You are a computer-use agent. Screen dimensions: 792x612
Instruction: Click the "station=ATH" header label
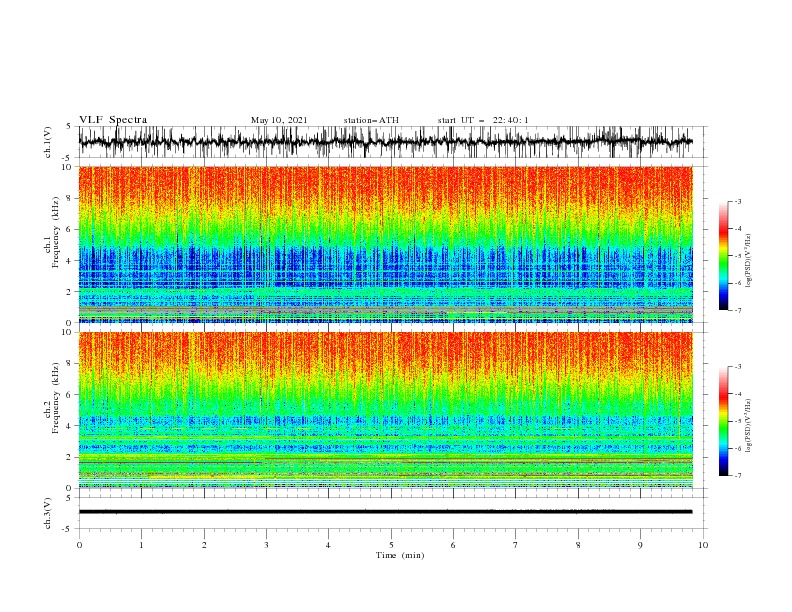[371, 120]
